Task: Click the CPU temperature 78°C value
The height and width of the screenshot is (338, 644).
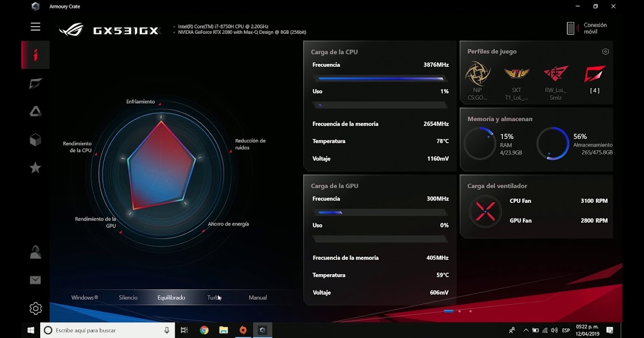Action: click(442, 141)
